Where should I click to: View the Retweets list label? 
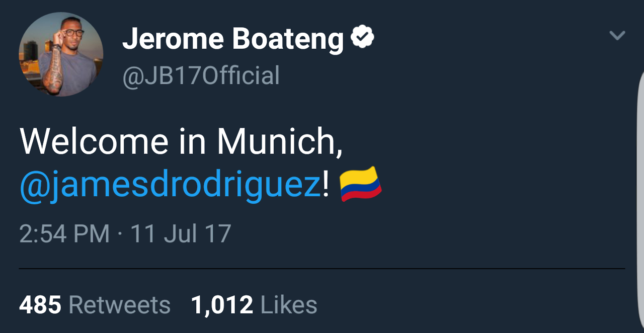pos(119,305)
